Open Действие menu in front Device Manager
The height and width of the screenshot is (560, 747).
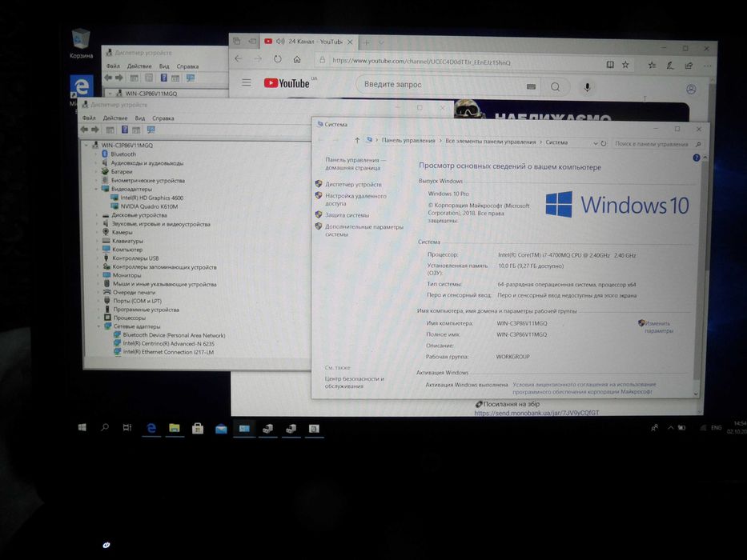point(115,118)
